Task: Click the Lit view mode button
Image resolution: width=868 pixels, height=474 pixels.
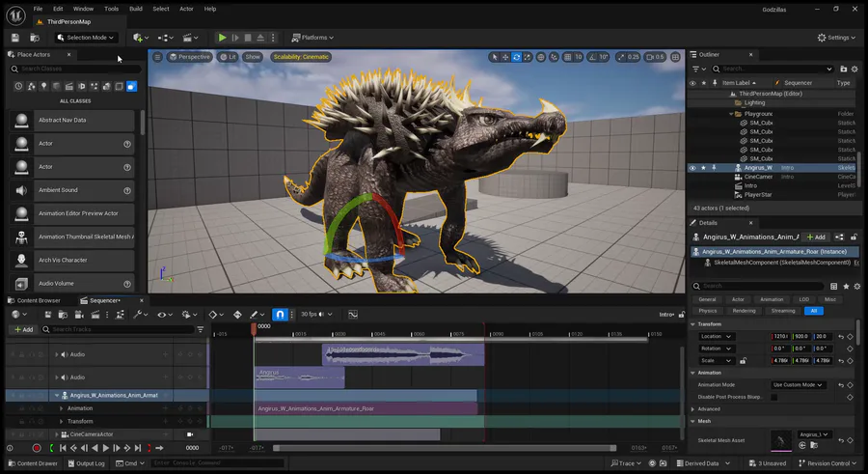Action: click(228, 57)
